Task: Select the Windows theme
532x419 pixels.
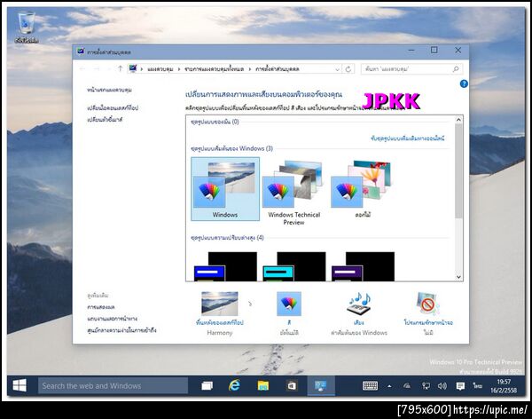Action: [x=225, y=189]
